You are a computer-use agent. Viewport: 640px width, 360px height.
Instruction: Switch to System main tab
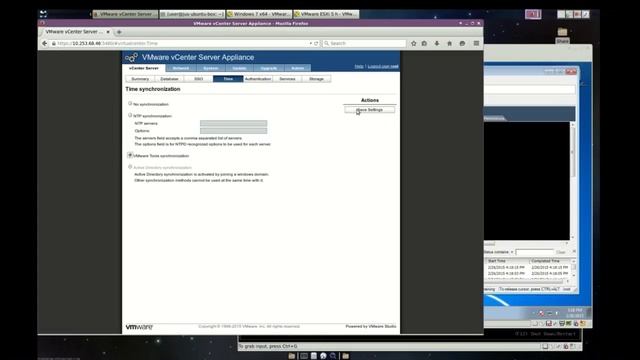tap(211, 68)
